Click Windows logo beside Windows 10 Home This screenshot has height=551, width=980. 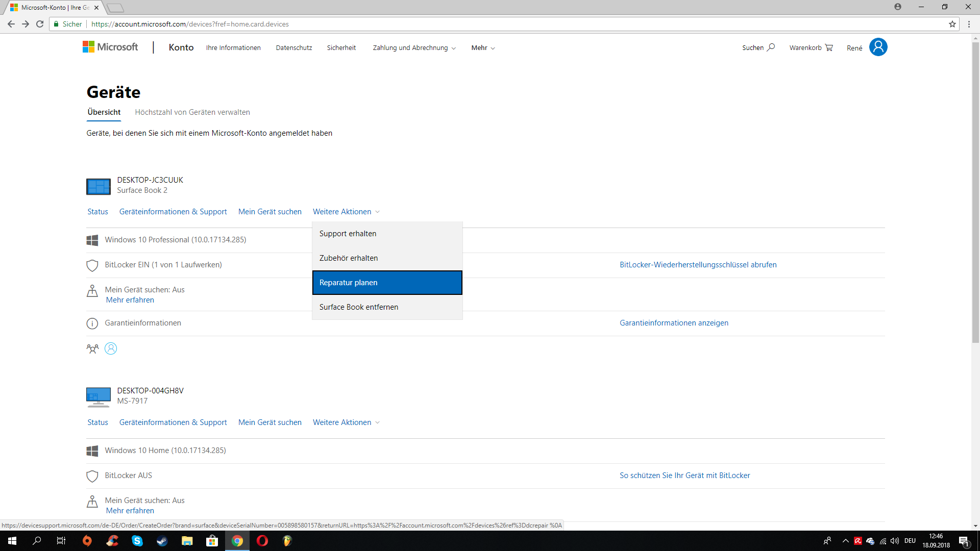(x=92, y=451)
